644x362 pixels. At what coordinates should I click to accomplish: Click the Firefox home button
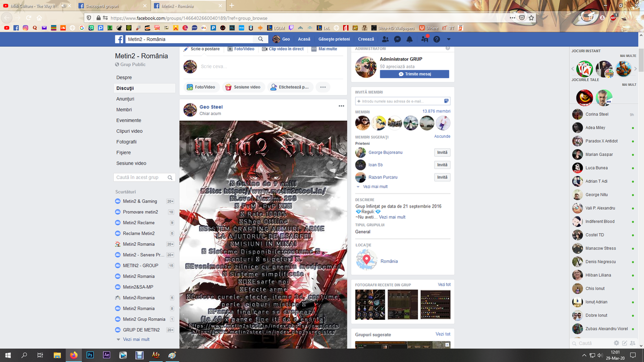click(40, 18)
